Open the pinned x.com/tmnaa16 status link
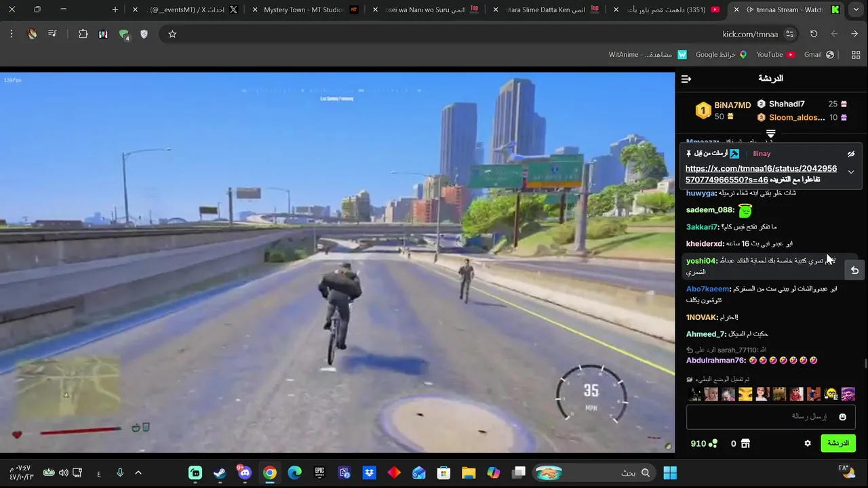This screenshot has height=488, width=868. click(x=761, y=174)
